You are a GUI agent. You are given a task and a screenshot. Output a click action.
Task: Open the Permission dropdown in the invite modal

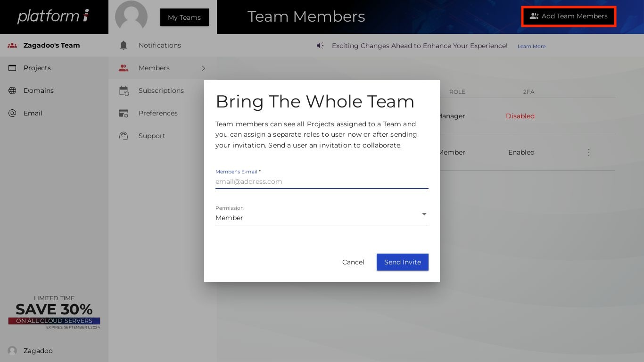pos(424,214)
